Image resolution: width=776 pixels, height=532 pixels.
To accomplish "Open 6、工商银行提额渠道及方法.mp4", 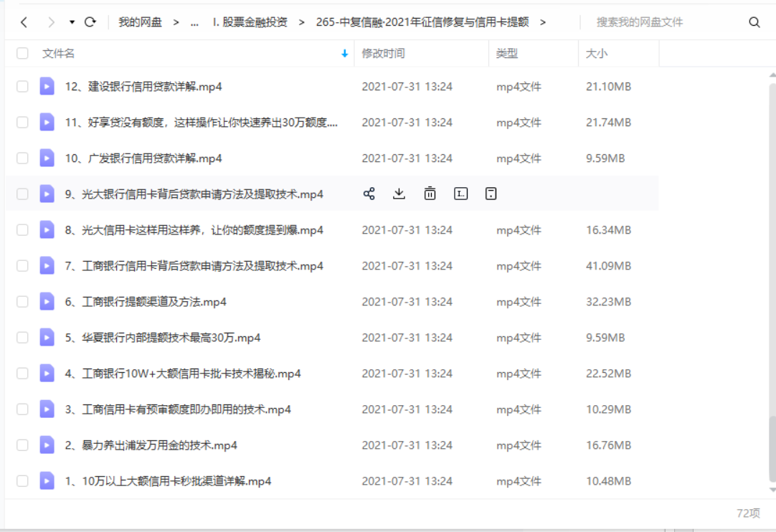I will coord(146,302).
